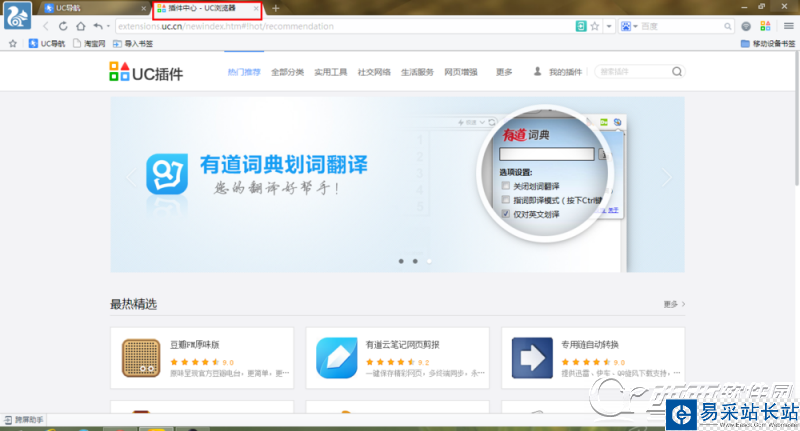Open the 豆瓣FM原味版 plugin icon
The height and width of the screenshot is (431, 800).
coord(141,358)
